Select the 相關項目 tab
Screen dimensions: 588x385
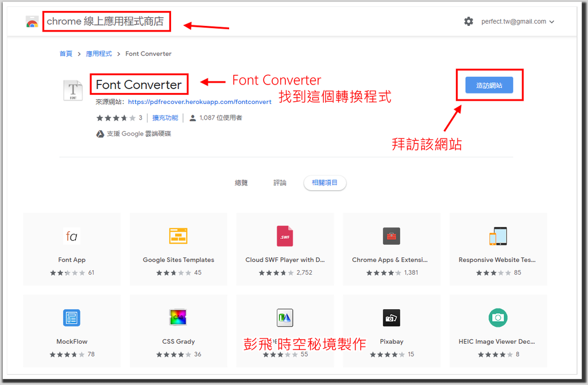coord(324,183)
